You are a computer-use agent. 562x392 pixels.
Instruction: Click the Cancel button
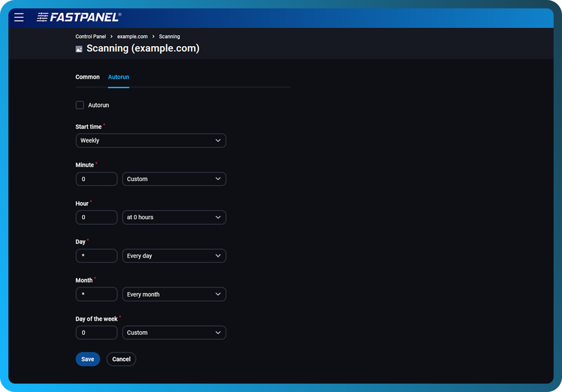tap(121, 359)
